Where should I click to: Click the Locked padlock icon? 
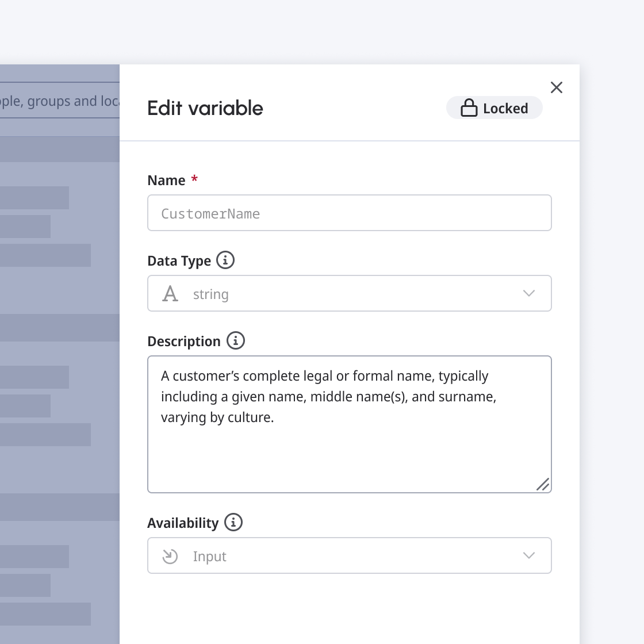click(469, 108)
